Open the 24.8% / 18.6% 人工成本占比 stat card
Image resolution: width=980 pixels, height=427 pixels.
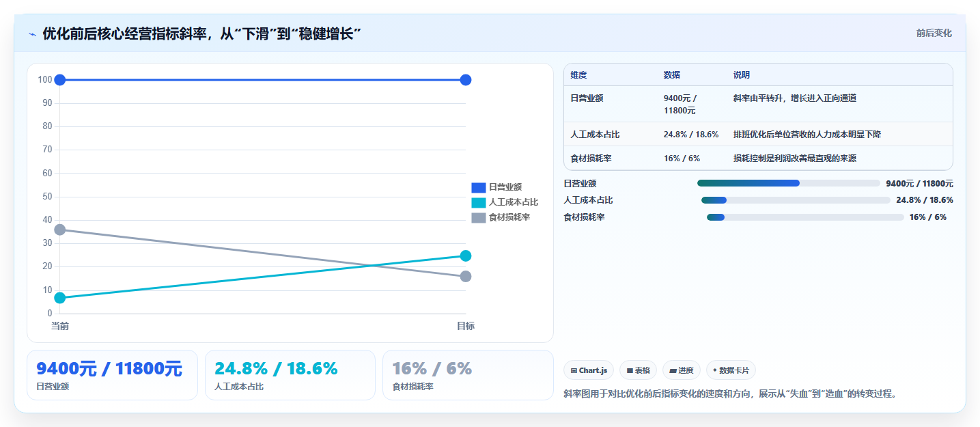[290, 375]
